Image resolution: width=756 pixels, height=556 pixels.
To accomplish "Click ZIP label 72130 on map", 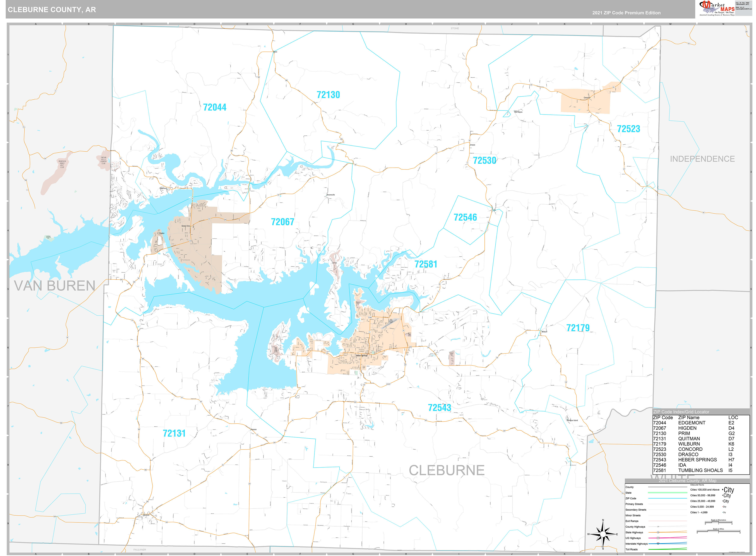I will click(x=328, y=95).
